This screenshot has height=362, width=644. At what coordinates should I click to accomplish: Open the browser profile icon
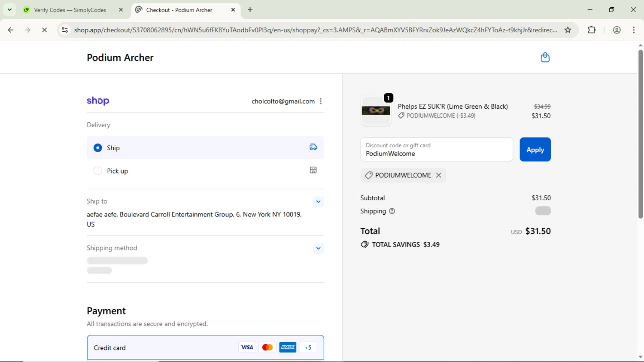coord(617,30)
